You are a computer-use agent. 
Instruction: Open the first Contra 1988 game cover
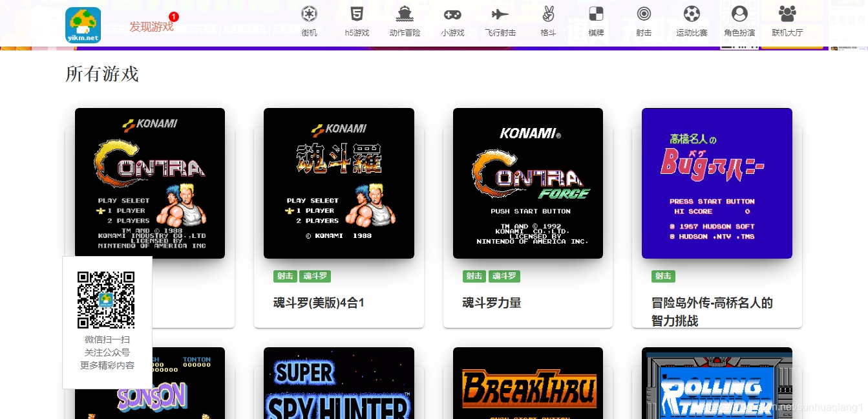[x=150, y=183]
